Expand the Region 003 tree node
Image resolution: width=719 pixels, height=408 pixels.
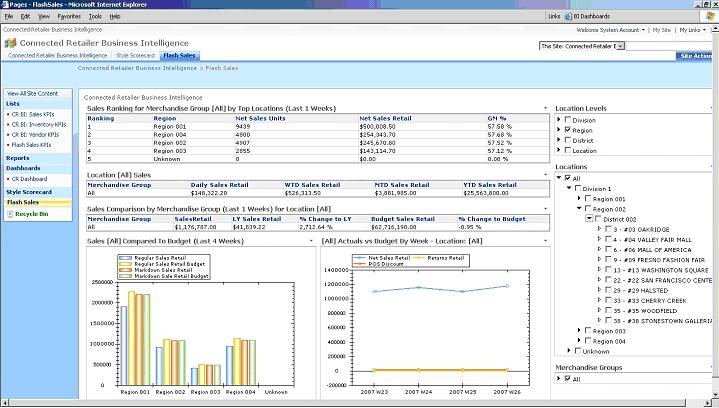[578, 330]
